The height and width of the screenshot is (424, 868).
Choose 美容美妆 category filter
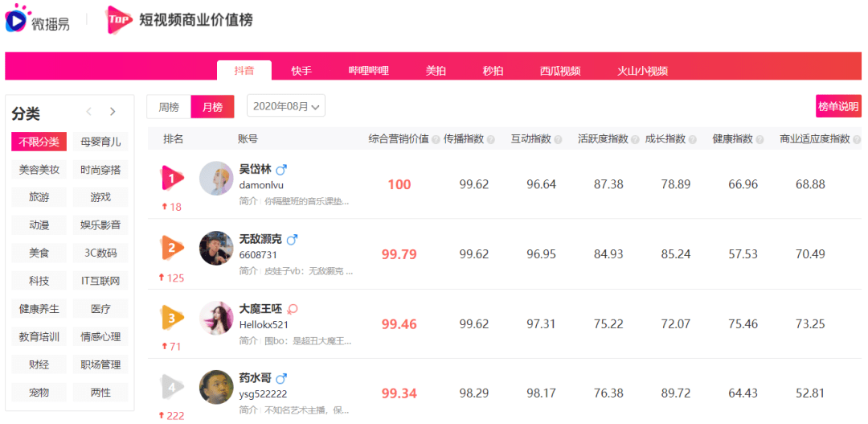click(x=39, y=170)
